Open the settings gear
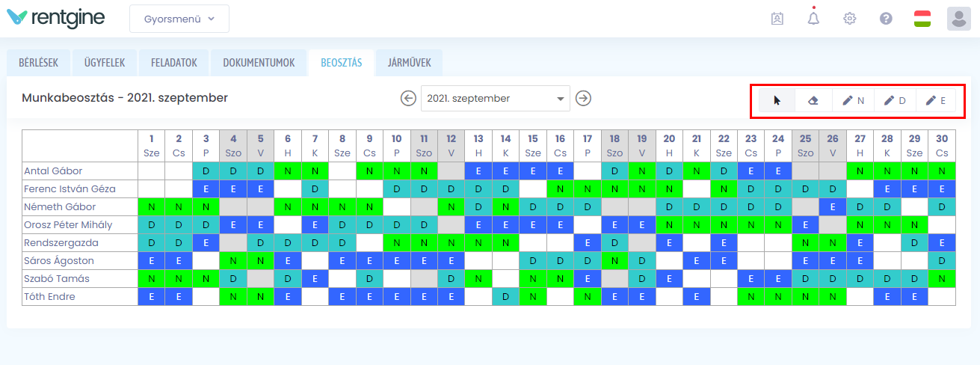This screenshot has height=365, width=980. click(x=849, y=19)
